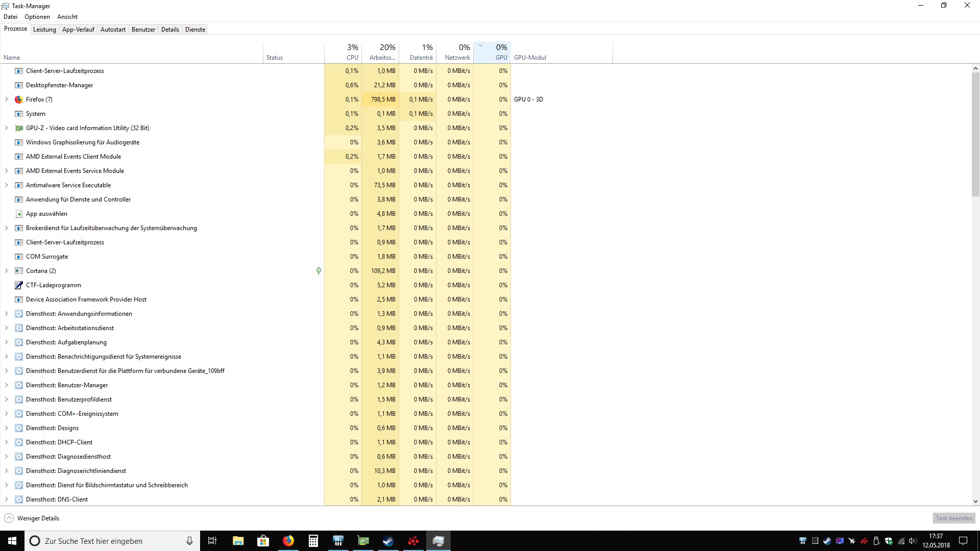Click the CTF-Ladeprogramm pencil icon

19,285
